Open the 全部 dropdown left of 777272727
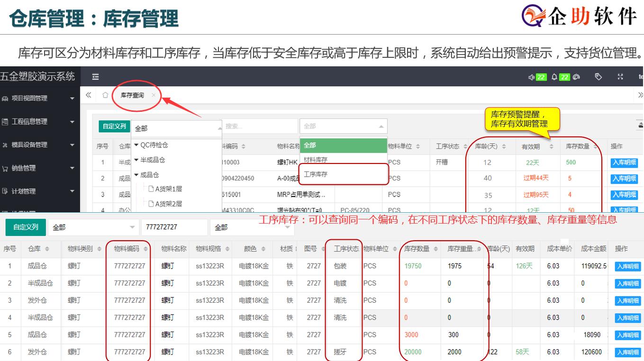This screenshot has width=644, height=361. click(93, 227)
